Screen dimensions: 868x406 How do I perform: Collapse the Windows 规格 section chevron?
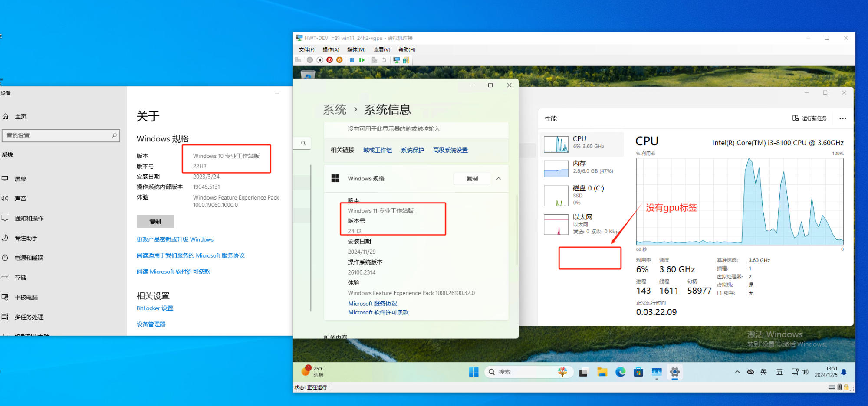point(499,178)
